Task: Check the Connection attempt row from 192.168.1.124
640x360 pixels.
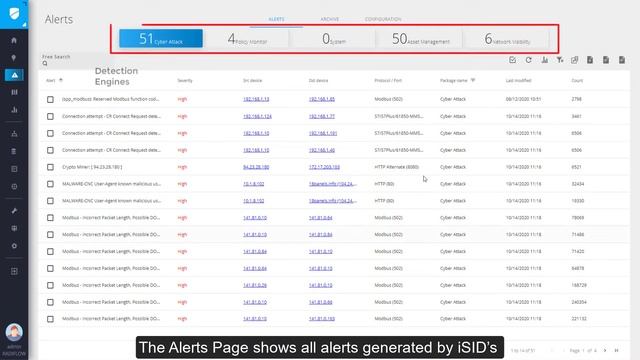Action: 50,117
